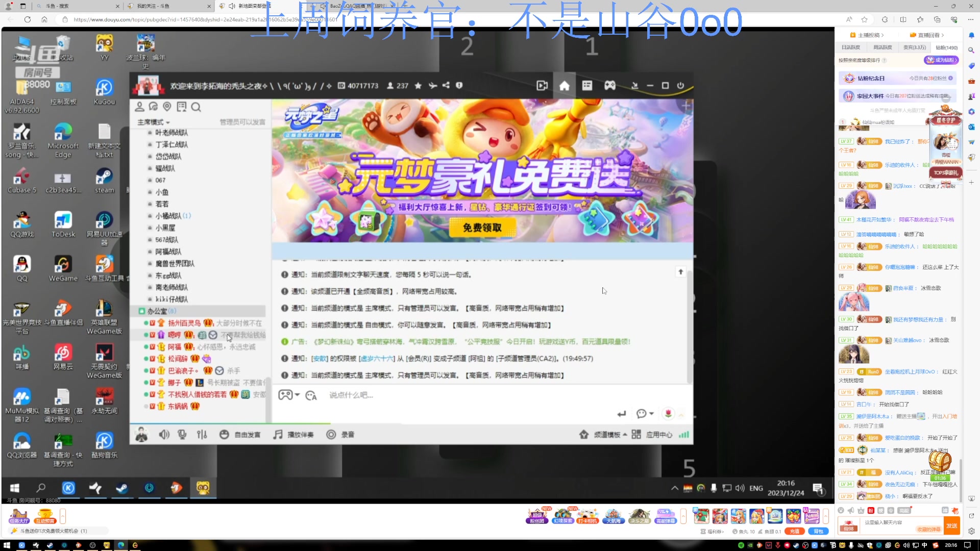This screenshot has width=980, height=551.
Task: Open the application center
Action: coord(652,435)
